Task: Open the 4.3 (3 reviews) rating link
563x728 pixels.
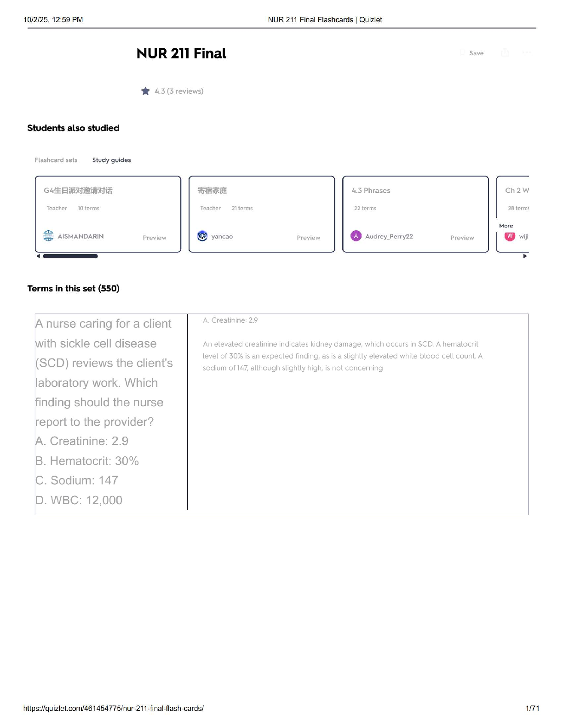Action: (179, 91)
